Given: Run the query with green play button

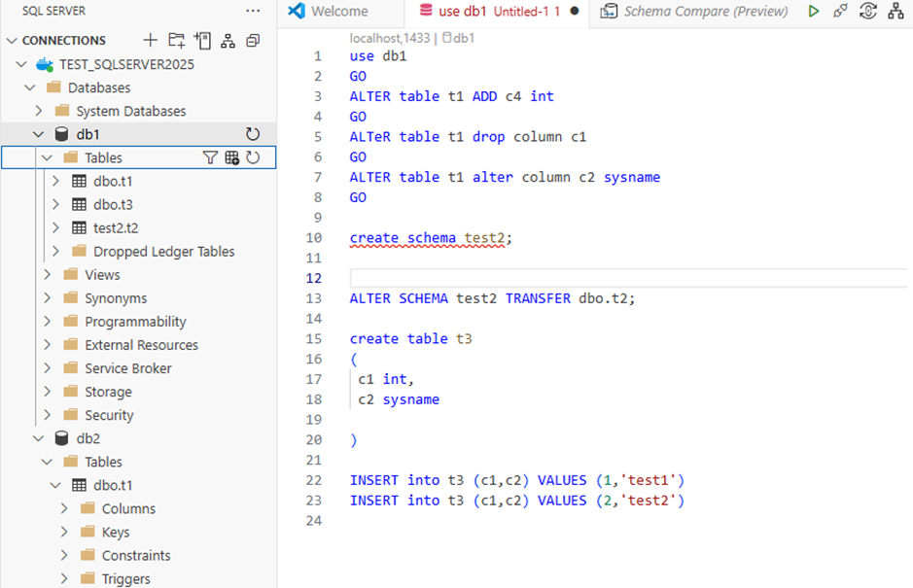Looking at the screenshot, I should pos(814,11).
